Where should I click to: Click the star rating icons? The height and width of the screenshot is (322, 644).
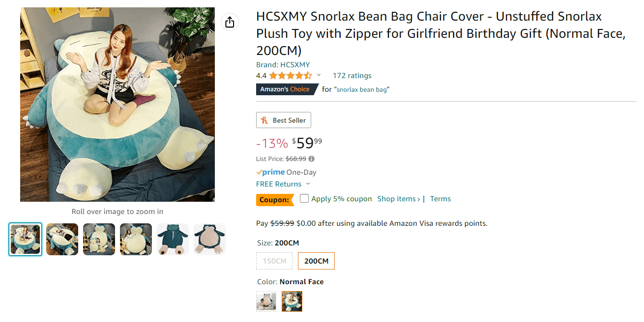[x=290, y=76]
